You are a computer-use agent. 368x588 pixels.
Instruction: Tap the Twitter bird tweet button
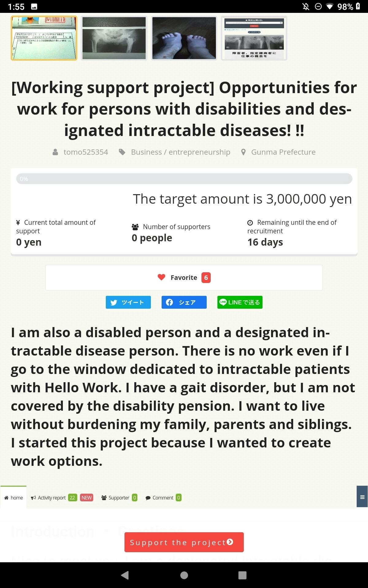[128, 302]
